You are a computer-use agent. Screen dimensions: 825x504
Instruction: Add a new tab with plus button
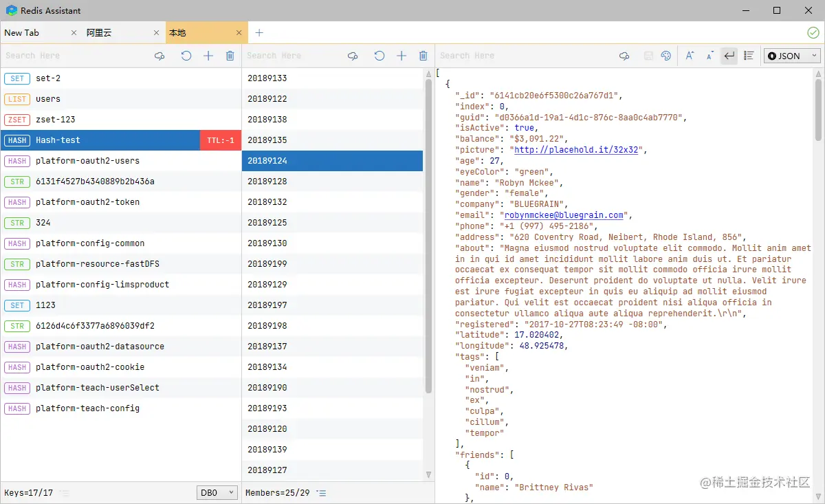(x=259, y=32)
